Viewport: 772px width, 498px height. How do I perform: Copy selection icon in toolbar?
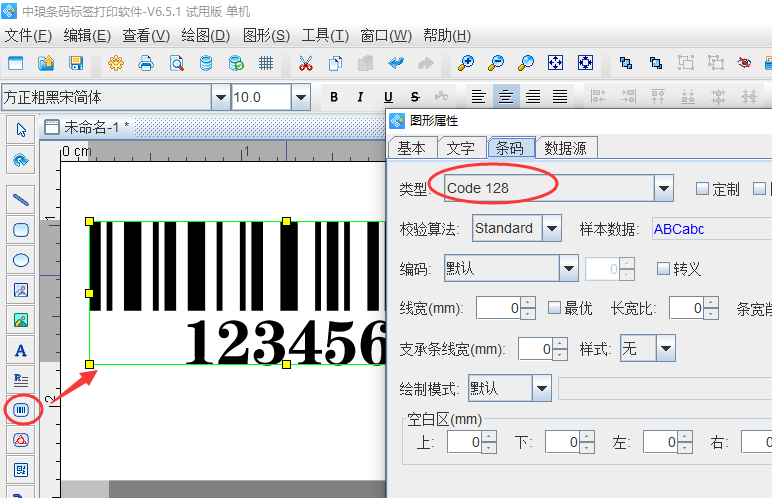335,63
